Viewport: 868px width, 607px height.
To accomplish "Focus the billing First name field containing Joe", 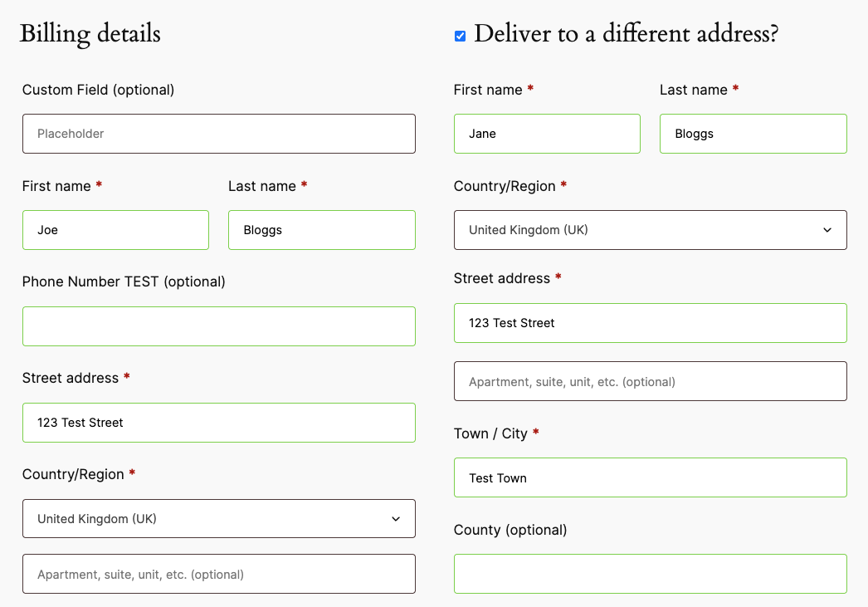I will click(115, 230).
